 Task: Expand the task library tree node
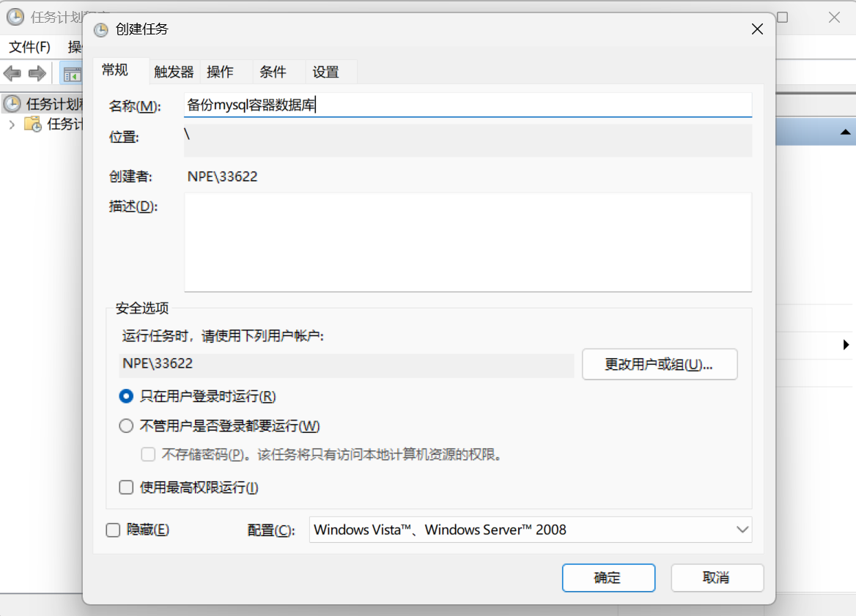tap(12, 124)
